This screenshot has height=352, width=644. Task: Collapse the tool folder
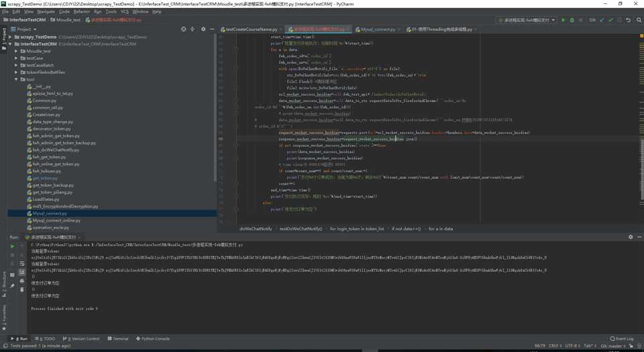[x=16, y=79]
